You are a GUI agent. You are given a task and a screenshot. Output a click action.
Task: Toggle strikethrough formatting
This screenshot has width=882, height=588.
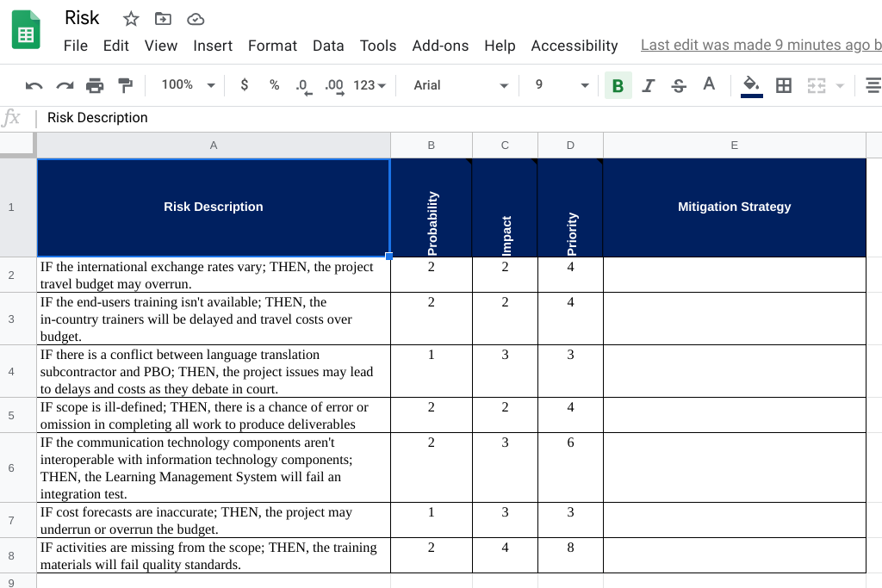(679, 85)
